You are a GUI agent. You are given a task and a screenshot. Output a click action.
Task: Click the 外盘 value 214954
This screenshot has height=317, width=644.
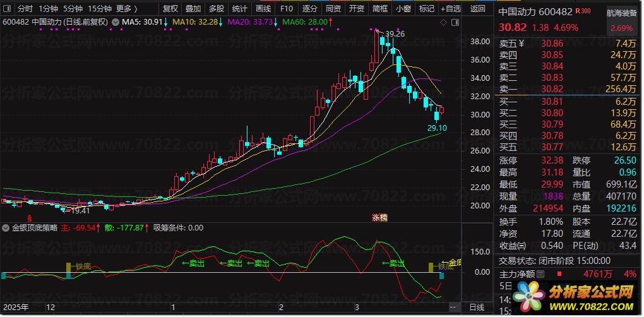[548, 208]
